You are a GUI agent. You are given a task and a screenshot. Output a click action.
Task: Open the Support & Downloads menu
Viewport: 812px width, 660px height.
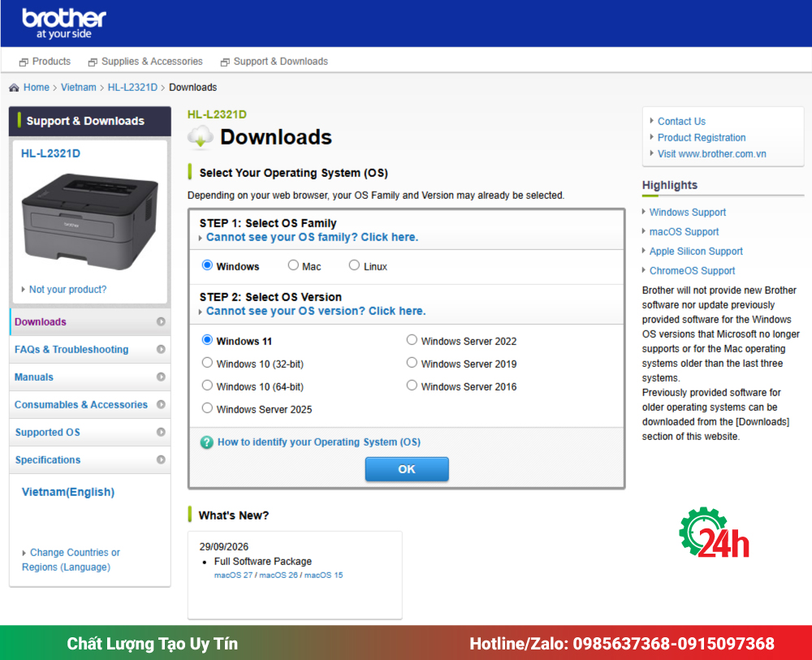281,62
